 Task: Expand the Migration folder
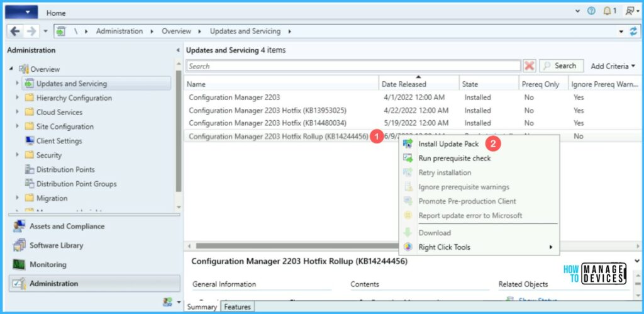[17, 198]
